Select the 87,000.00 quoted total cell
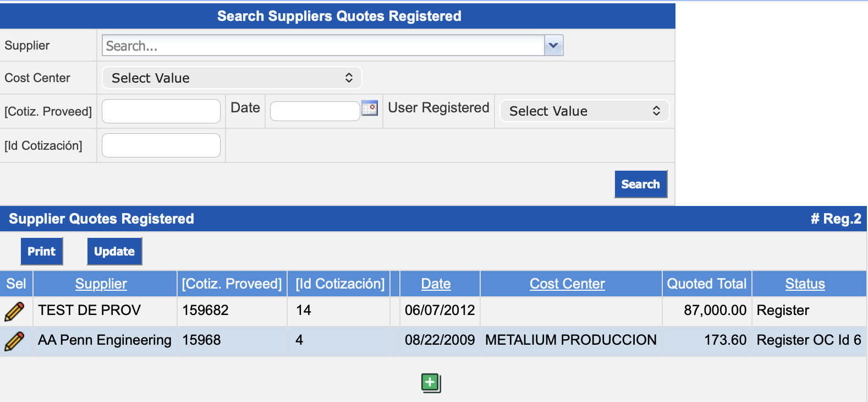868x402 pixels. click(x=715, y=311)
